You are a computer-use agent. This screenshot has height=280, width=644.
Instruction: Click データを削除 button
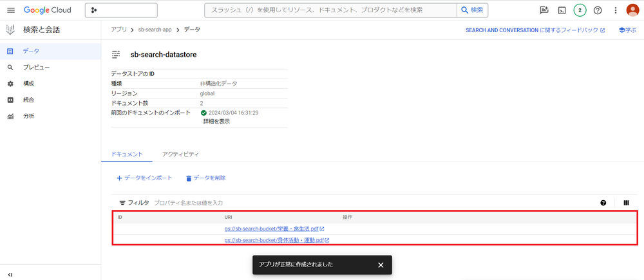tap(206, 178)
